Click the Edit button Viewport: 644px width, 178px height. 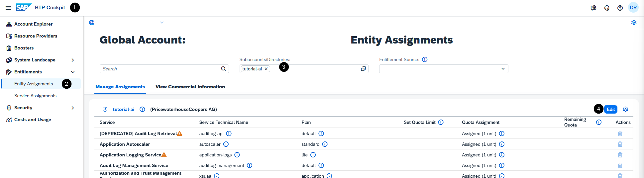[x=611, y=109]
